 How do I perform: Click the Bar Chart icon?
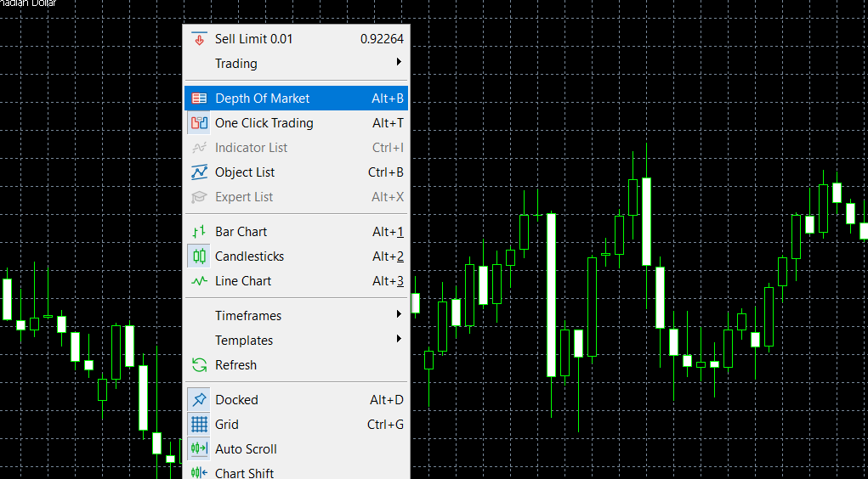[199, 232]
